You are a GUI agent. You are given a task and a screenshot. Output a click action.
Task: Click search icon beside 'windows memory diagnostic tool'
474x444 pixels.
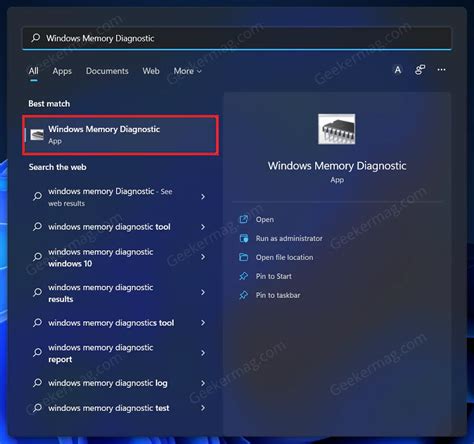click(37, 227)
